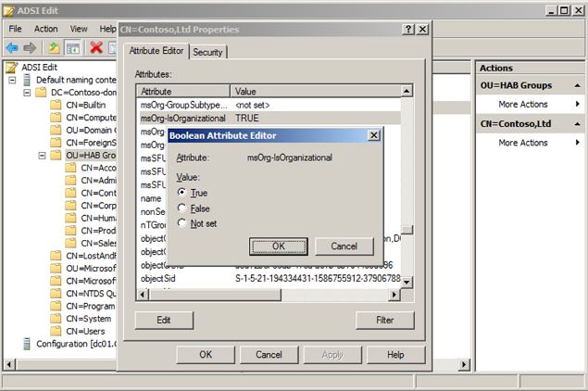Click attribute list horizontal scroll right arrow
This screenshot has height=391, width=588.
click(x=394, y=295)
